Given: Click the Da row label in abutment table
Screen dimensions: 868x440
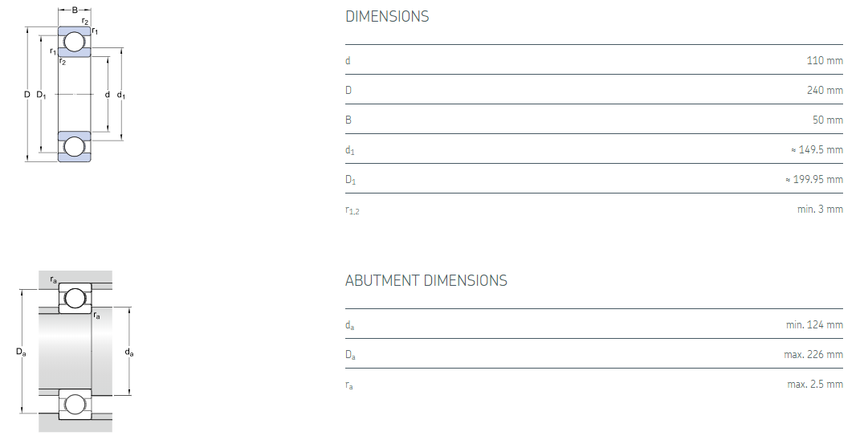Looking at the screenshot, I should click(x=350, y=355).
